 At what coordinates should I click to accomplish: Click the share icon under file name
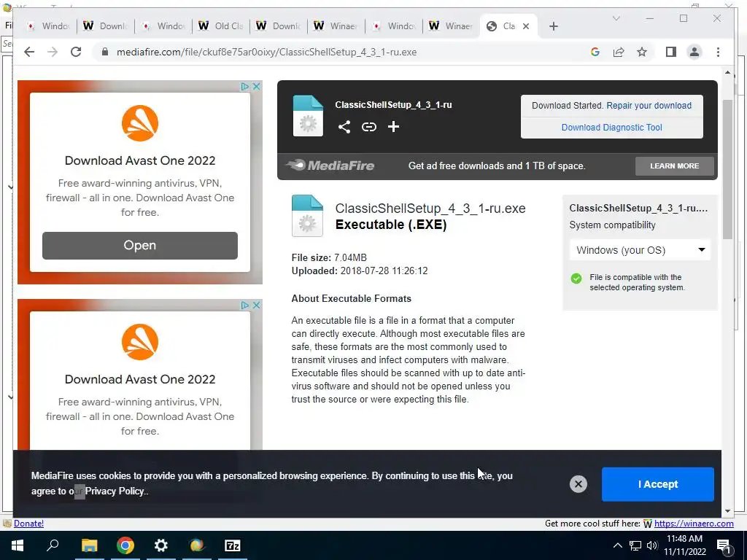coord(344,127)
